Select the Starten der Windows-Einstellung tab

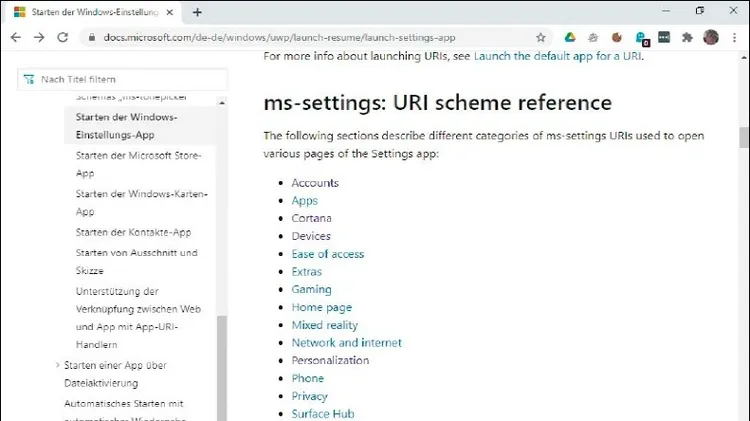(94, 12)
